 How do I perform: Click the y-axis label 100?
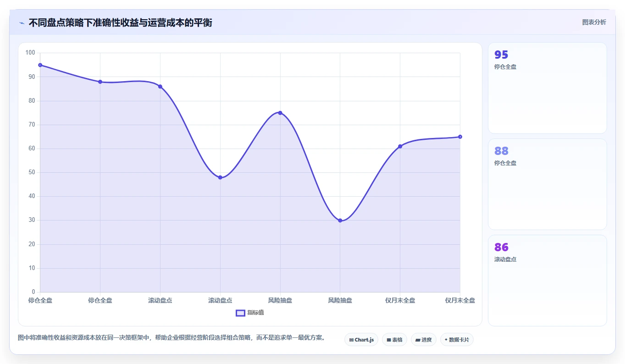click(30, 53)
